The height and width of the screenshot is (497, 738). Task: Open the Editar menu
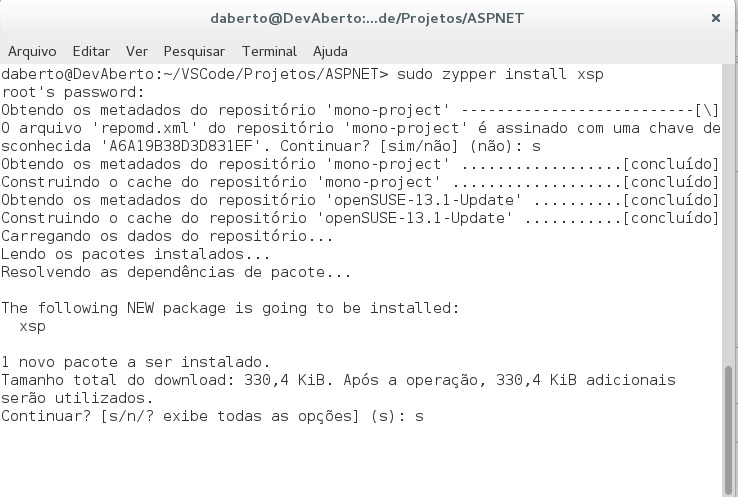click(x=91, y=51)
